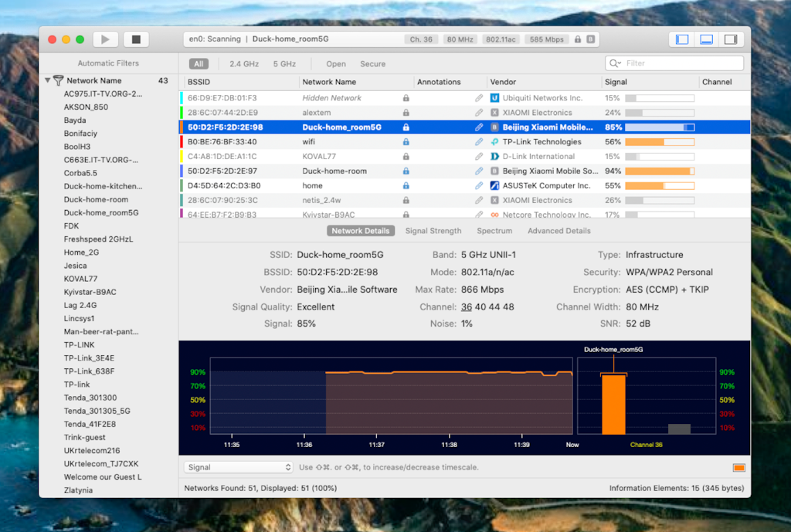Screen dimensions: 791x532
Task: Click the Stop scan square button
Action: [136, 39]
